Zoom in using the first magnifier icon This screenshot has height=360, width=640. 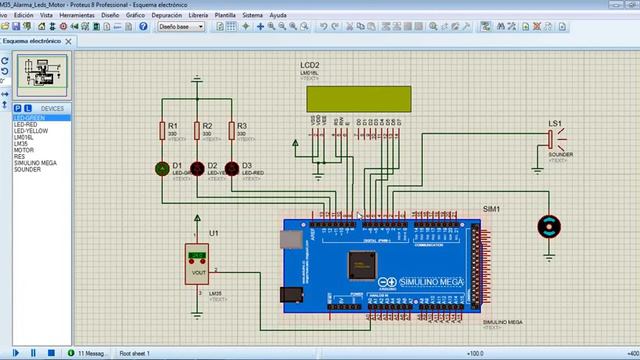point(271,27)
